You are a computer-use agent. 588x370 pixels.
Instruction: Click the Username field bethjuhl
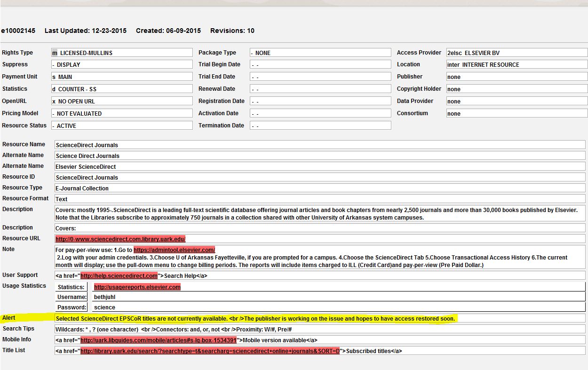[338, 297]
